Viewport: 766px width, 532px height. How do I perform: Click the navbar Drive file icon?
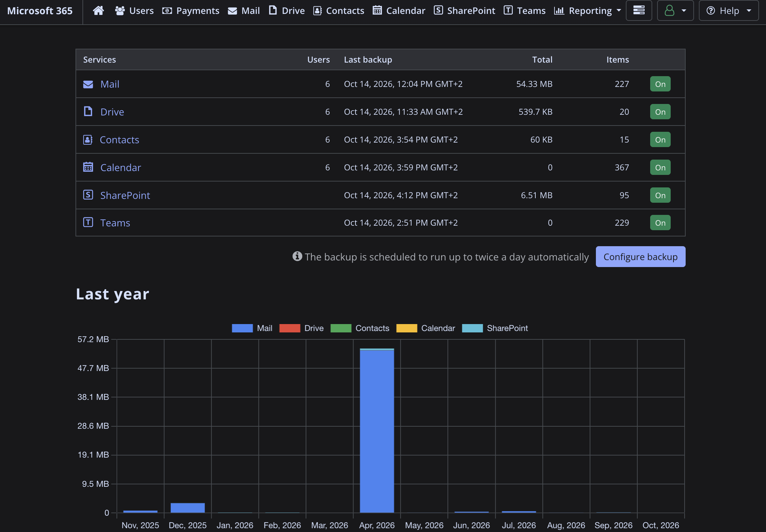[x=273, y=10]
